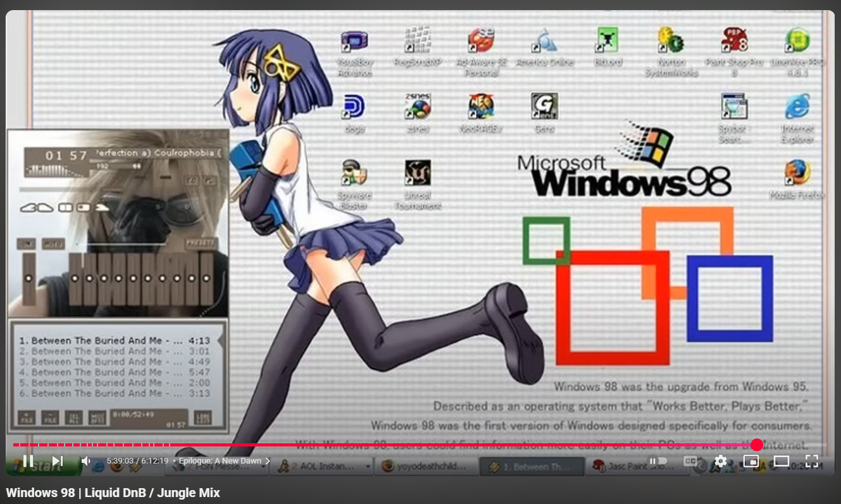This screenshot has width=841, height=504.
Task: Open the Internet Explorer desktop icon
Action: [x=797, y=118]
